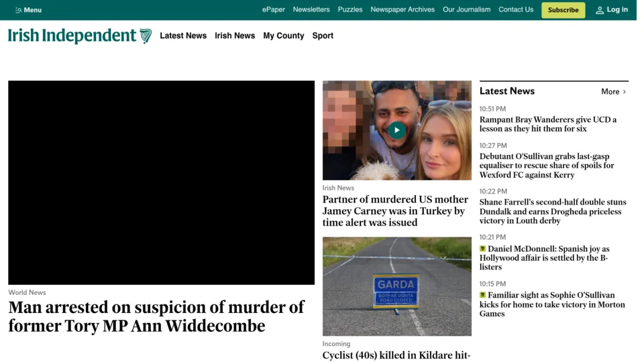
Task: Open Newsletters in top bar
Action: click(311, 9)
